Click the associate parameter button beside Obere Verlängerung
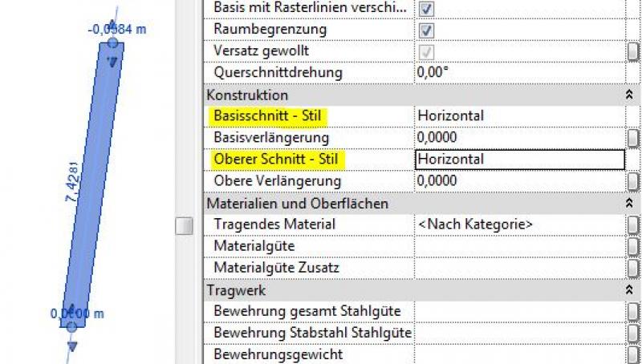 click(633, 181)
